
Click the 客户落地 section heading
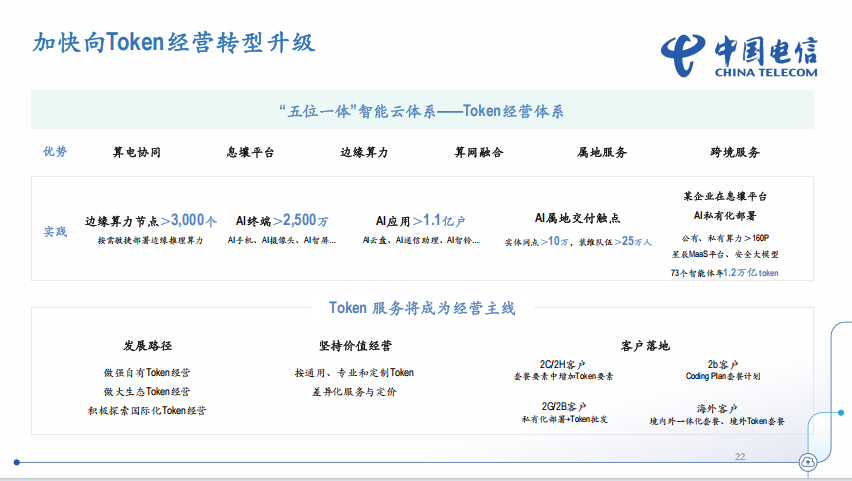point(645,346)
